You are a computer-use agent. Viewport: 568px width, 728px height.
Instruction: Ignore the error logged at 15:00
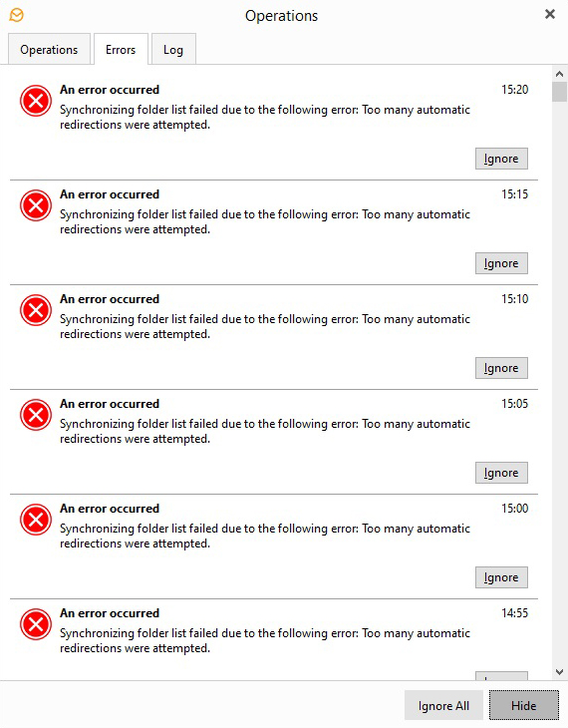tap(501, 577)
